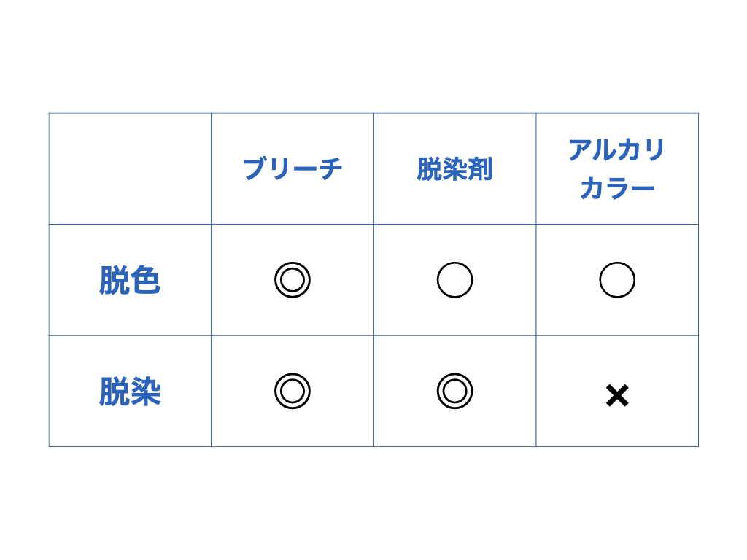
Task: Select the circle under アルカリカラー in 脱色 row
Action: click(617, 280)
